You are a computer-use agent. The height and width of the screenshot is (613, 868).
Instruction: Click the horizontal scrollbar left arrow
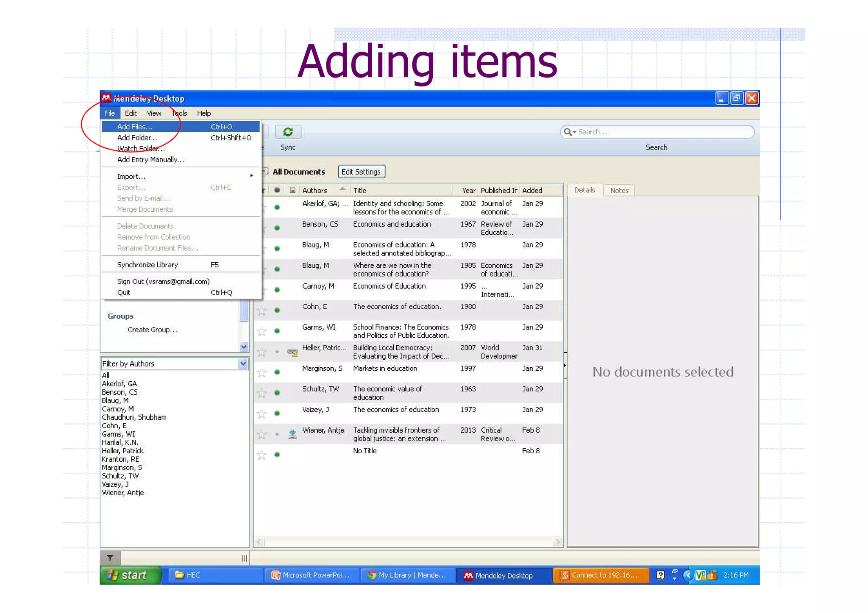[x=259, y=542]
